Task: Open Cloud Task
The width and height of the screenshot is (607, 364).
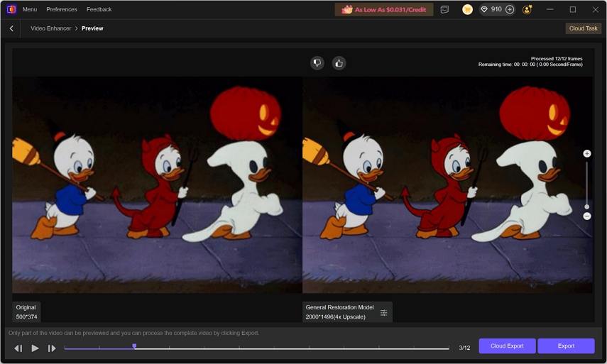Action: tap(583, 28)
